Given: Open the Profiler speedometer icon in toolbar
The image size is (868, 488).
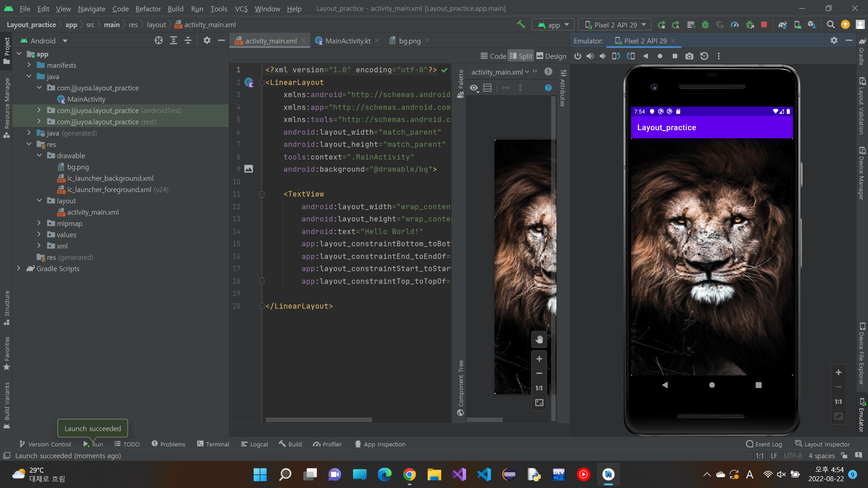Looking at the screenshot, I should [x=735, y=25].
